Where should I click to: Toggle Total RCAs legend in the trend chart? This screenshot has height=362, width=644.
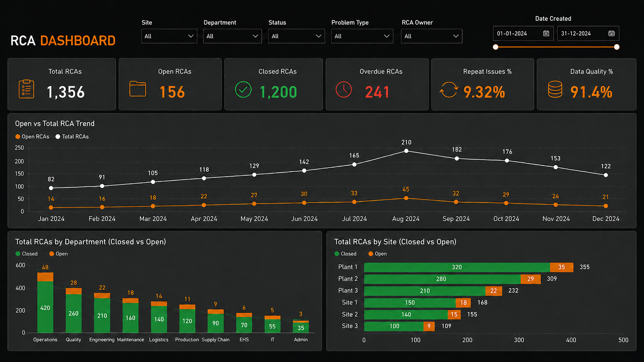[72, 137]
